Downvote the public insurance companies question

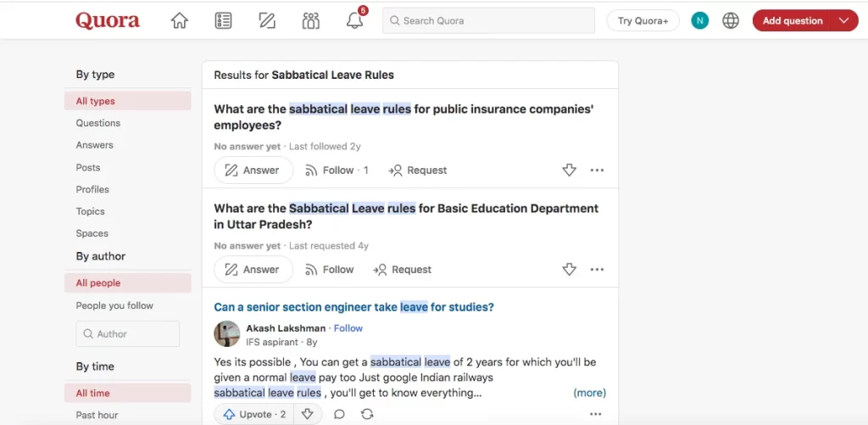(x=569, y=171)
